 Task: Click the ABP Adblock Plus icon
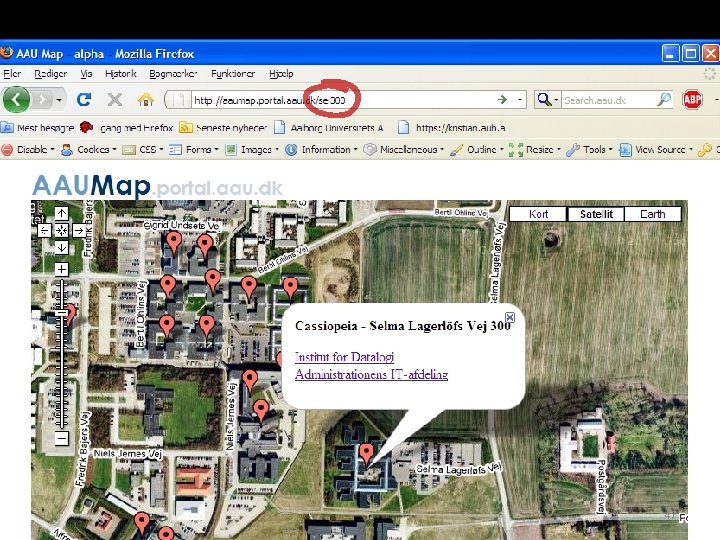(692, 99)
